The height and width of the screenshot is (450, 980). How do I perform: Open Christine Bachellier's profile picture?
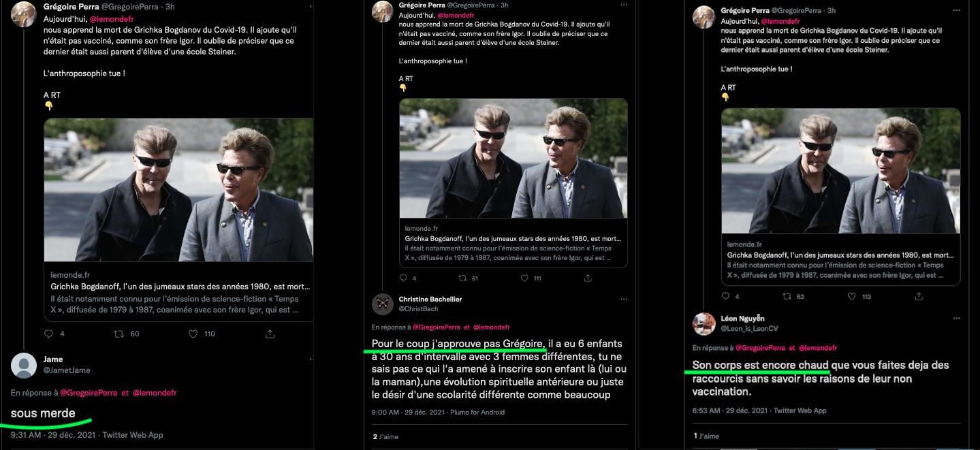point(383,304)
